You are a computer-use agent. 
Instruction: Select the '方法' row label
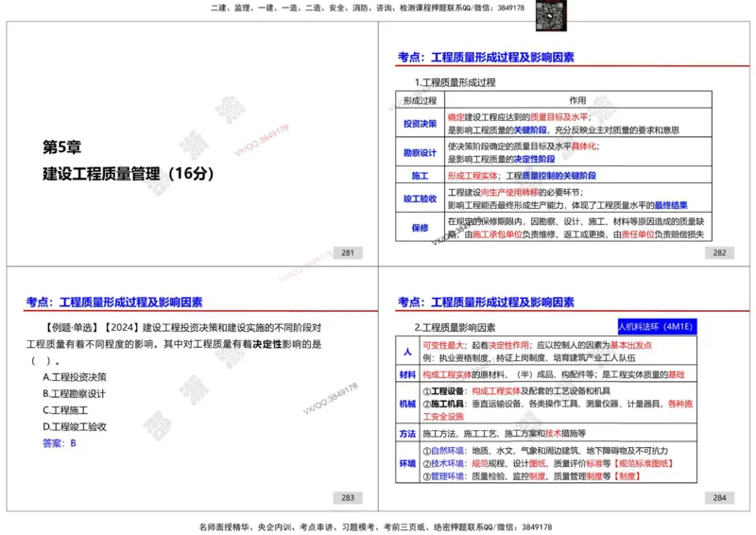pos(407,434)
